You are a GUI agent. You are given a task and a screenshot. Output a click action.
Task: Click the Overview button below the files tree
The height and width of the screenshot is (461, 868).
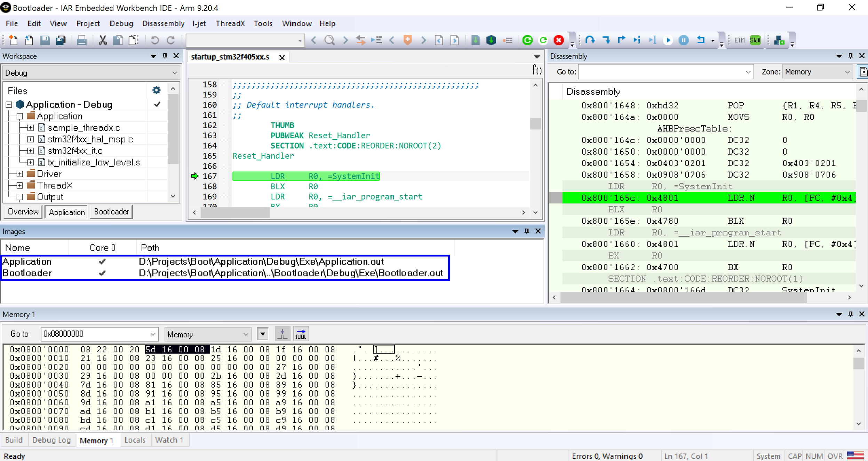point(23,211)
